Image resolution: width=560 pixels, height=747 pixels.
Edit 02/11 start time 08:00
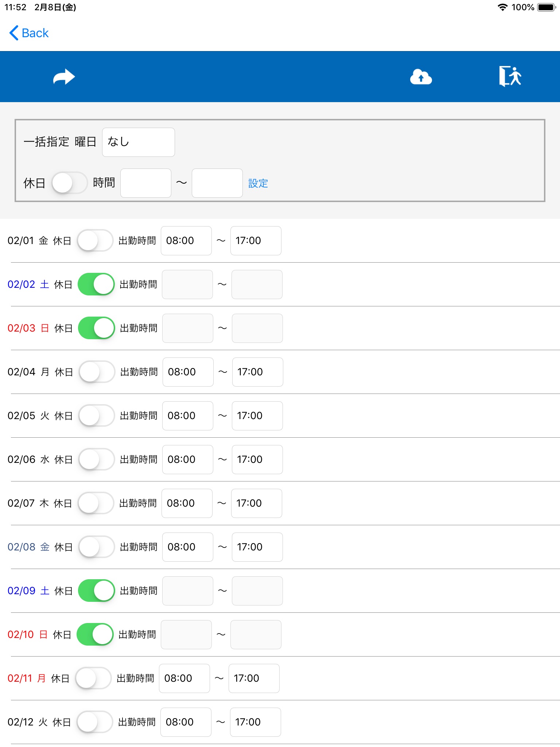[x=184, y=678]
